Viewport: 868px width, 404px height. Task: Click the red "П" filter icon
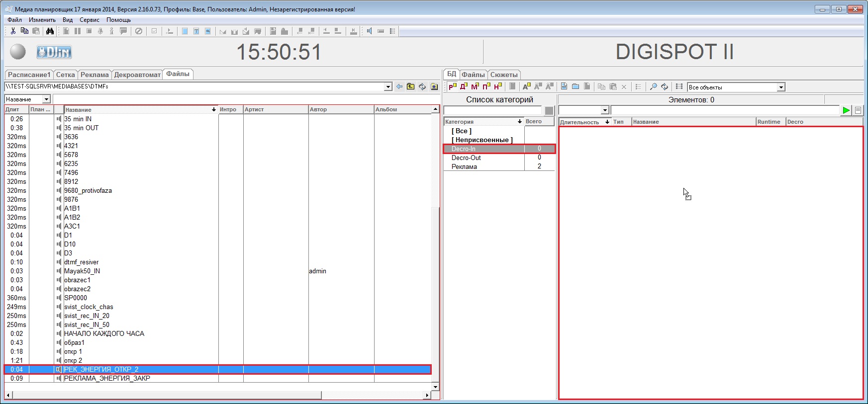click(486, 86)
